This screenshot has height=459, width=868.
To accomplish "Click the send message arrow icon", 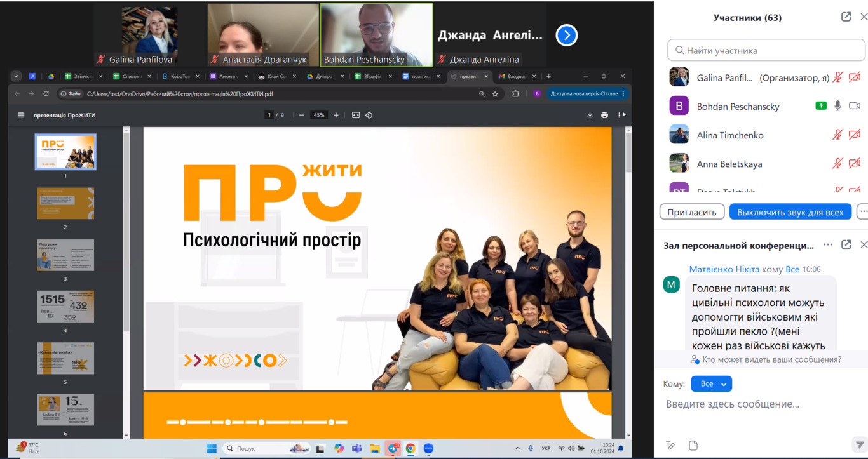I will [858, 445].
